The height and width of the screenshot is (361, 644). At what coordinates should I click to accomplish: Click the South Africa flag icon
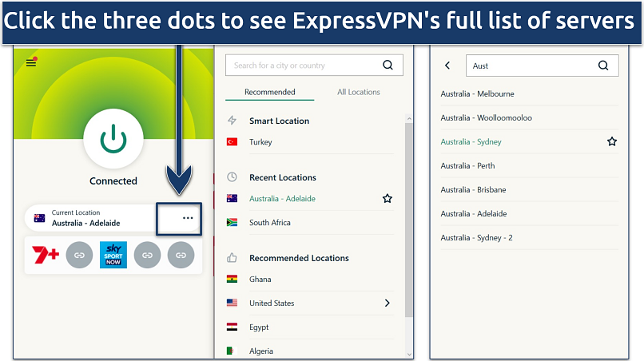232,222
